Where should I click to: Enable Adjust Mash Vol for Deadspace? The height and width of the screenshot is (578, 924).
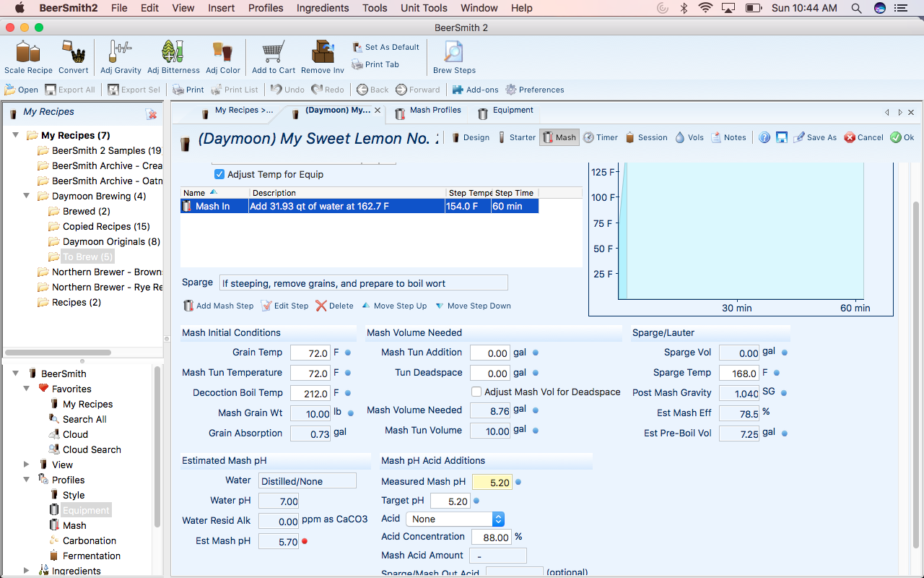[476, 392]
